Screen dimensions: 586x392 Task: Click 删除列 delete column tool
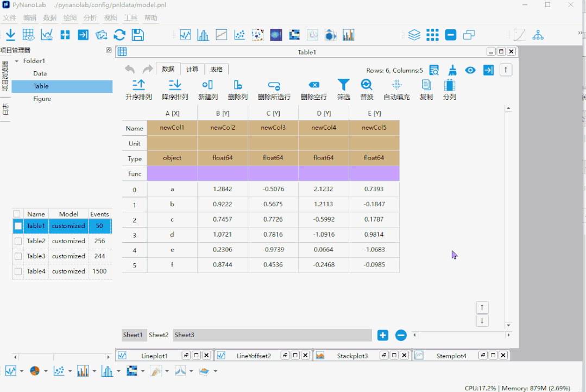(x=238, y=90)
